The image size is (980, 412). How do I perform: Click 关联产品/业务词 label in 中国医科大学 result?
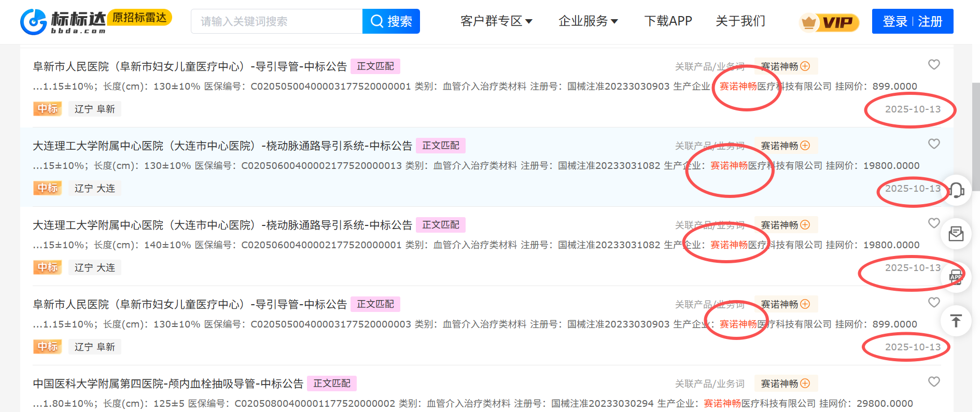click(710, 383)
